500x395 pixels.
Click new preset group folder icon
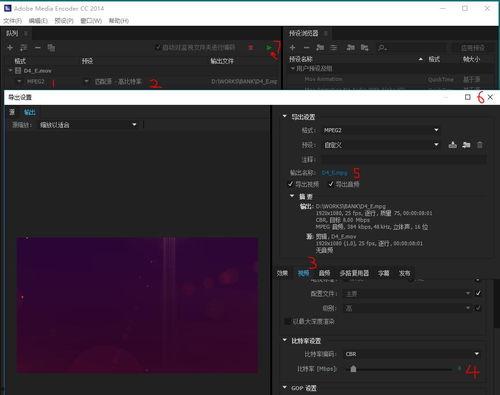coord(320,47)
